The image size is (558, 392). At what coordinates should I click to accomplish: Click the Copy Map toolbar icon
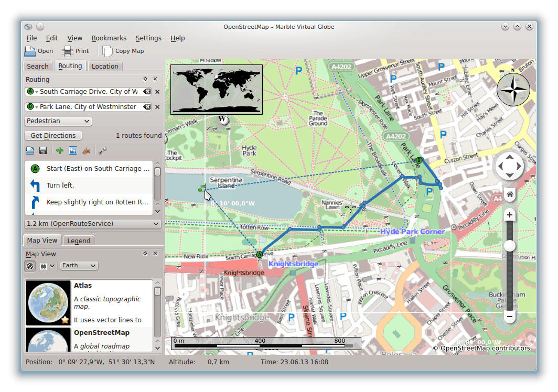click(x=107, y=51)
